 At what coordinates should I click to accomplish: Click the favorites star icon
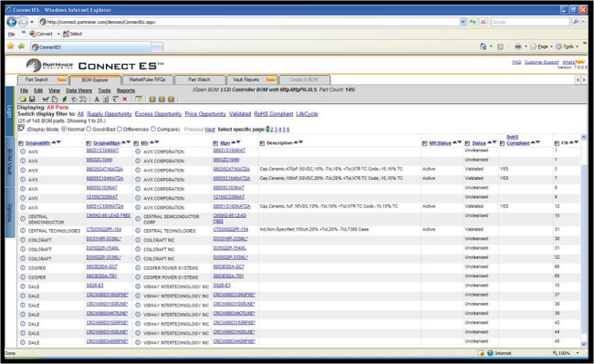(11, 47)
